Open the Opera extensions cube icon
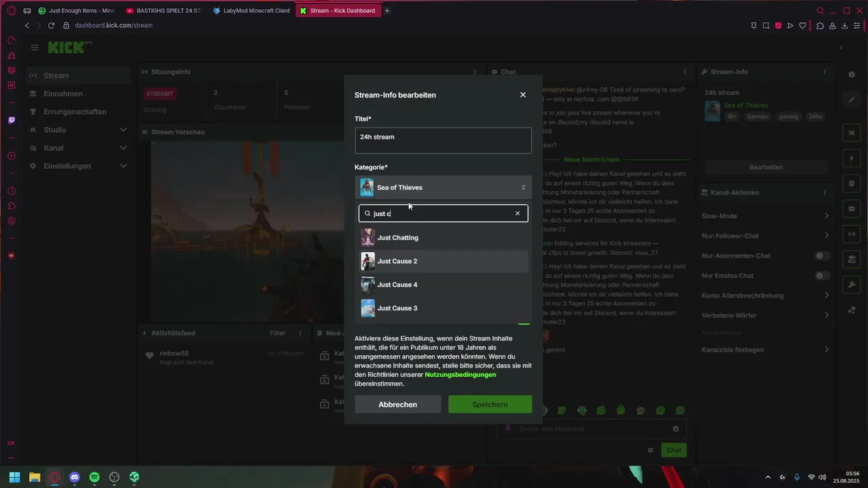Viewport: 868px width, 488px height. click(820, 26)
